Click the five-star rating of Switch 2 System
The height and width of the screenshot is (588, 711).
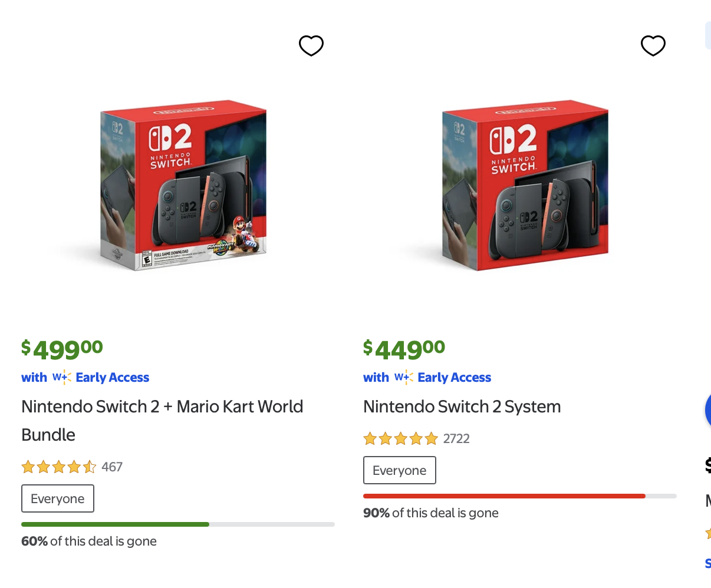401,438
